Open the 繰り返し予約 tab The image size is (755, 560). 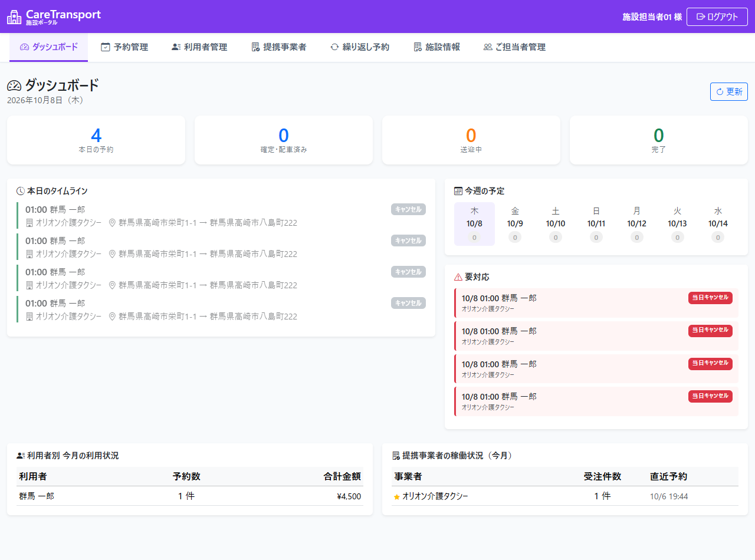point(360,47)
